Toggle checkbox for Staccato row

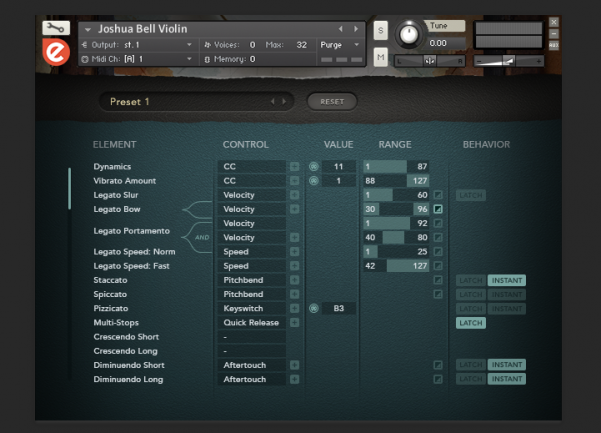pyautogui.click(x=438, y=280)
